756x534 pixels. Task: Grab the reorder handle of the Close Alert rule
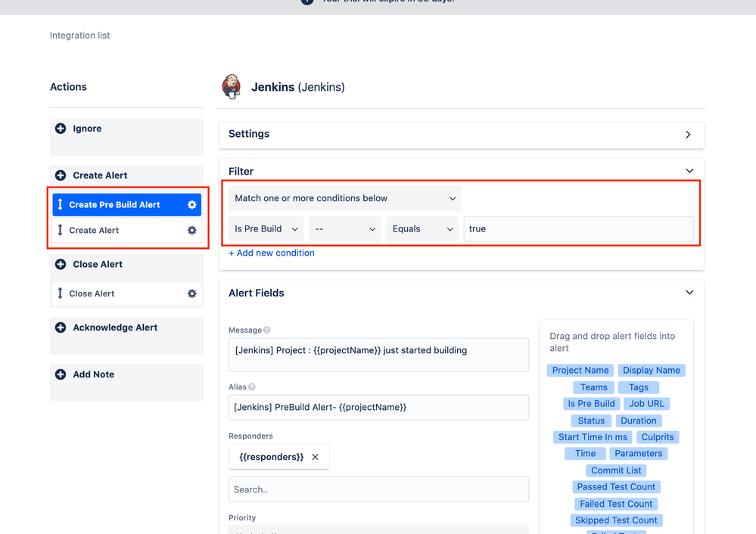point(61,293)
